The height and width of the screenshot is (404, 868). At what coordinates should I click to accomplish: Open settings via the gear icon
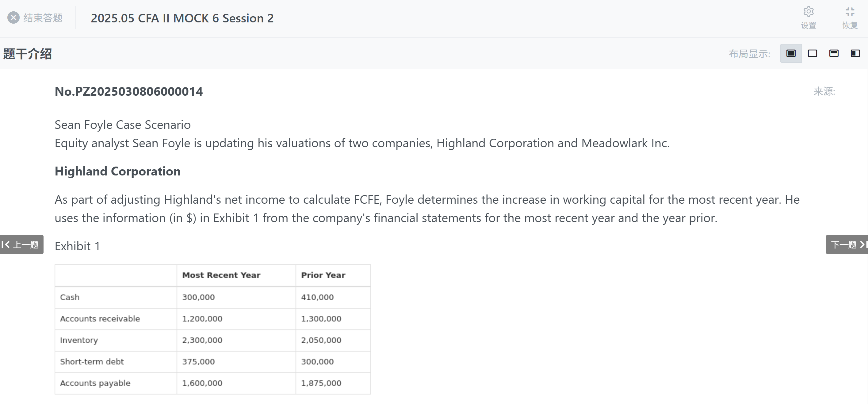[x=808, y=12]
